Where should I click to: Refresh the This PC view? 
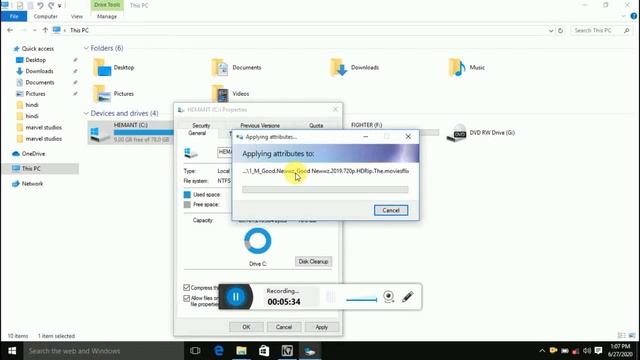point(561,31)
